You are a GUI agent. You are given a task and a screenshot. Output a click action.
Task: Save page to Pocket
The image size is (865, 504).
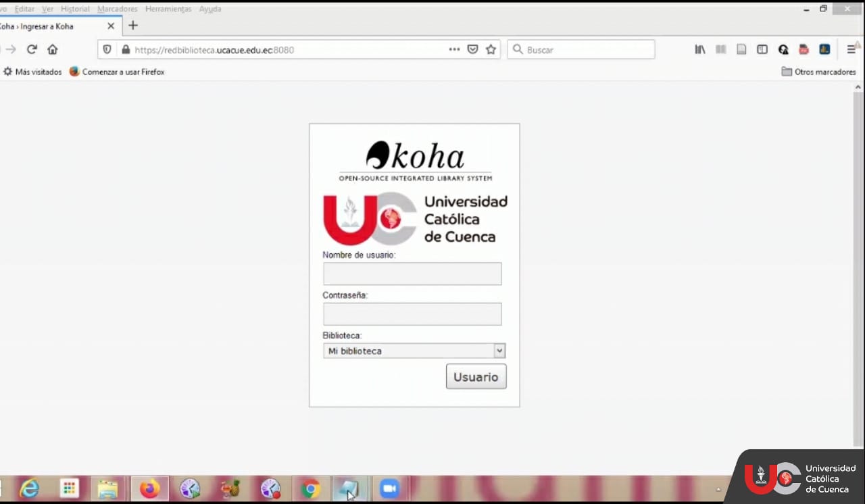pyautogui.click(x=473, y=49)
